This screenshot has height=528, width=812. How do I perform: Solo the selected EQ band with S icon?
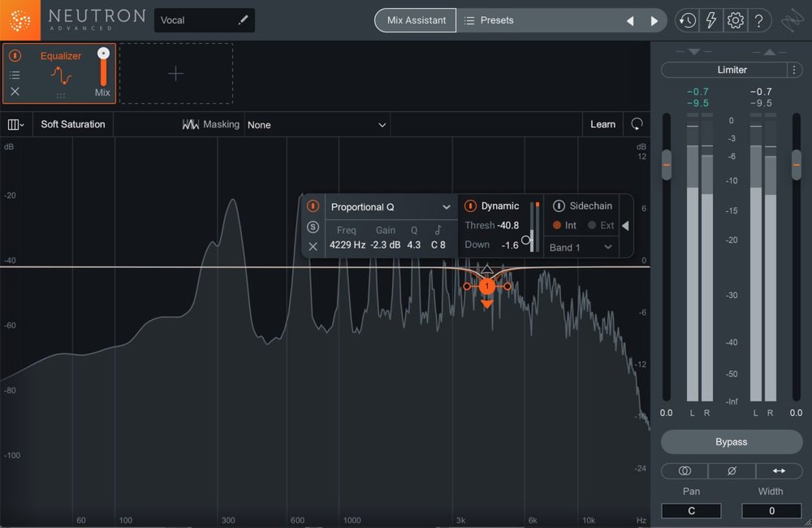click(x=313, y=227)
